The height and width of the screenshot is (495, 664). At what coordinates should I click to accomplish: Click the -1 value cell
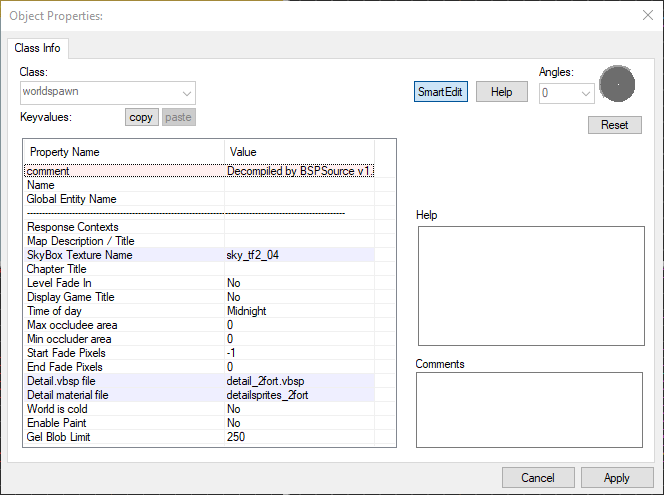click(x=299, y=353)
